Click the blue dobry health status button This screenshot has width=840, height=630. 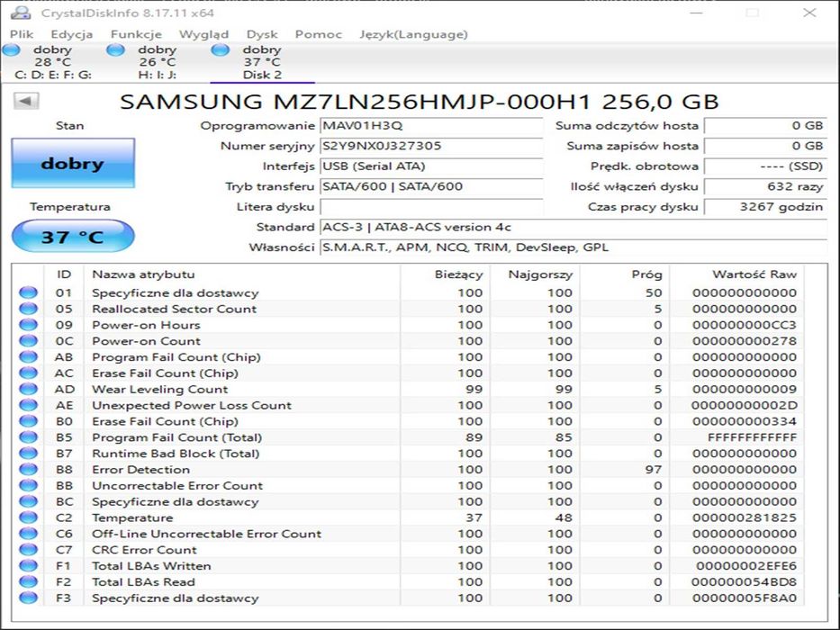[x=73, y=164]
